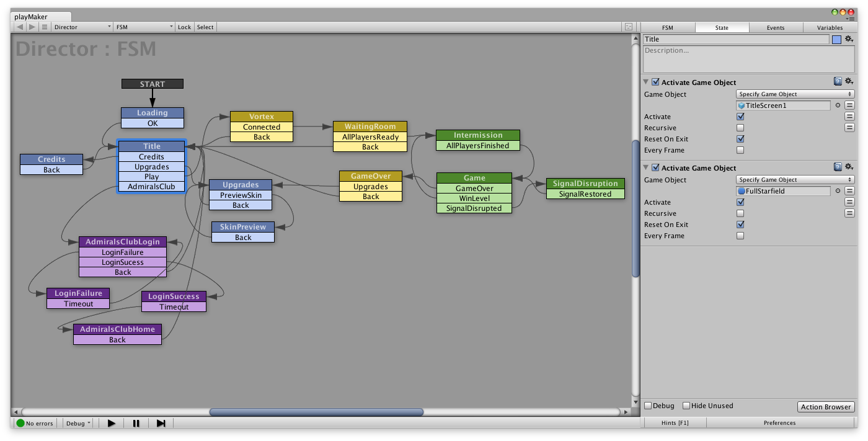
Task: Open the state settings gear beside the Title field
Action: pyautogui.click(x=849, y=39)
